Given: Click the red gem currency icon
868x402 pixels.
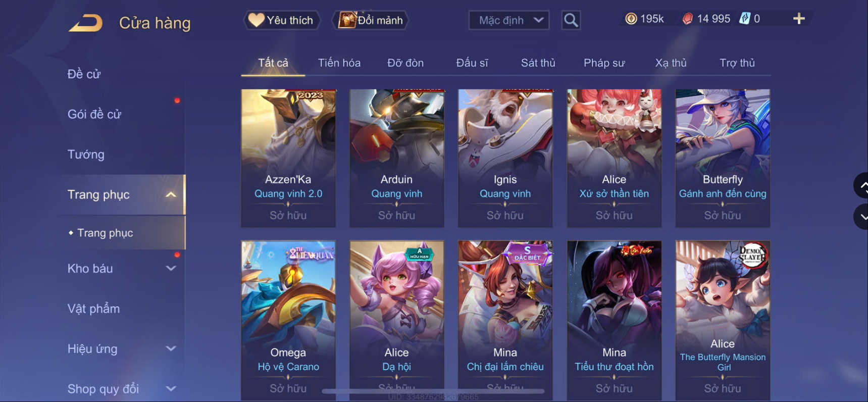Looking at the screenshot, I should (x=687, y=19).
